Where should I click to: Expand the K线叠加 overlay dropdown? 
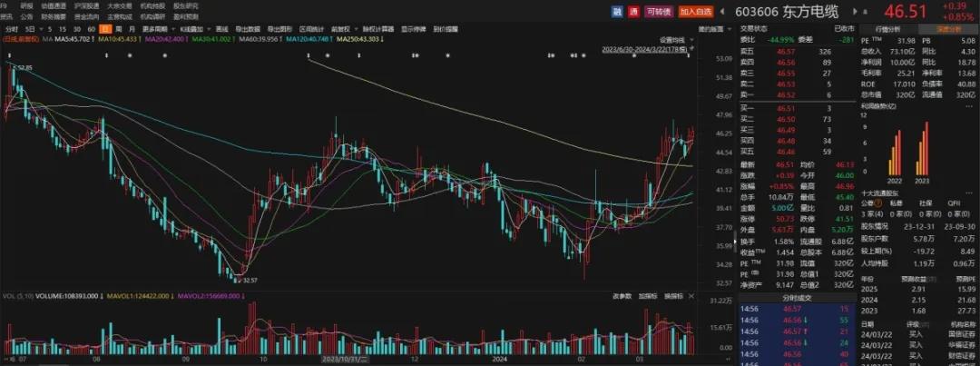pos(192,29)
